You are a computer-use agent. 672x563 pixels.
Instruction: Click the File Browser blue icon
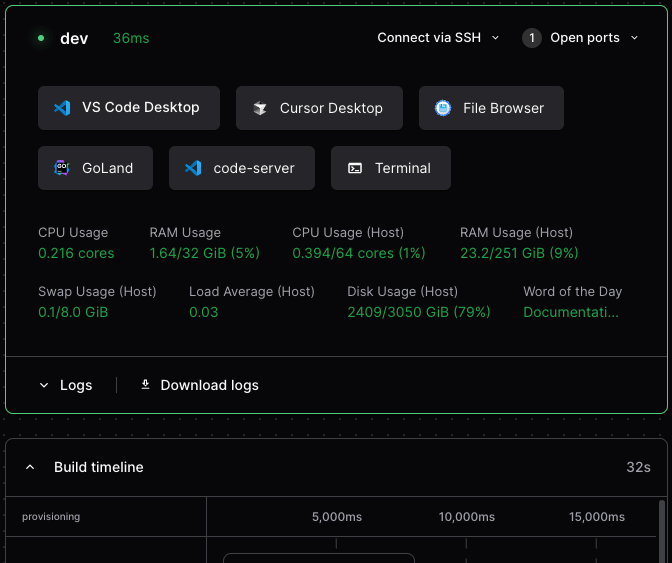(x=443, y=108)
